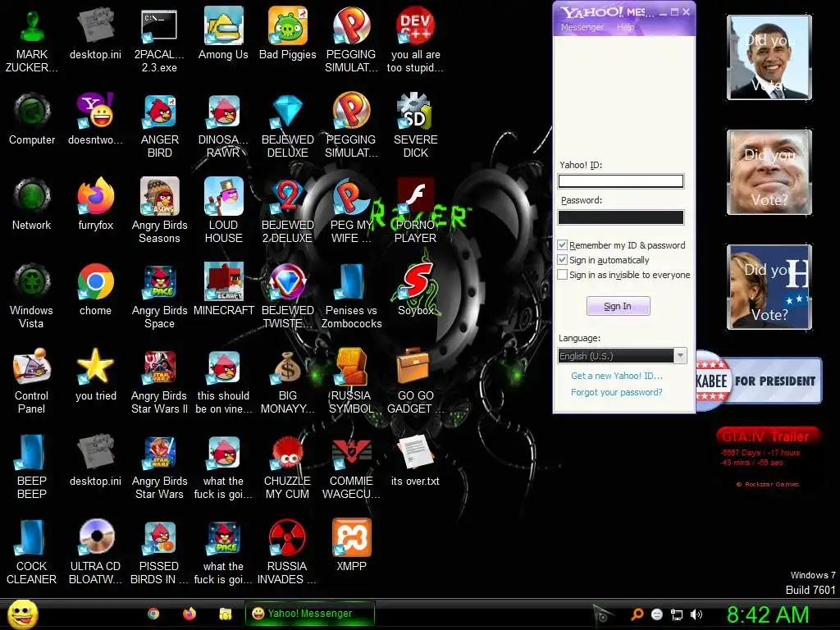Expand the Language dropdown in Yahoo Messenger
The width and height of the screenshot is (840, 630).
pos(680,356)
